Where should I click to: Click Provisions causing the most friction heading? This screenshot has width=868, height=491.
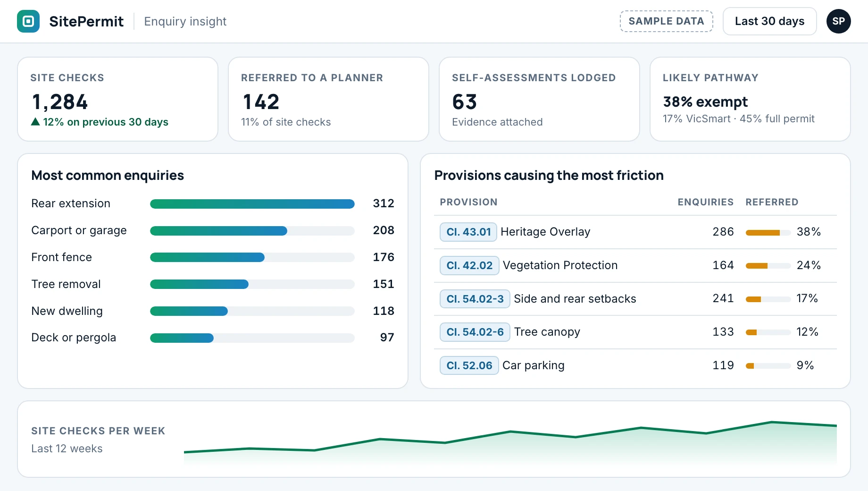[549, 175]
